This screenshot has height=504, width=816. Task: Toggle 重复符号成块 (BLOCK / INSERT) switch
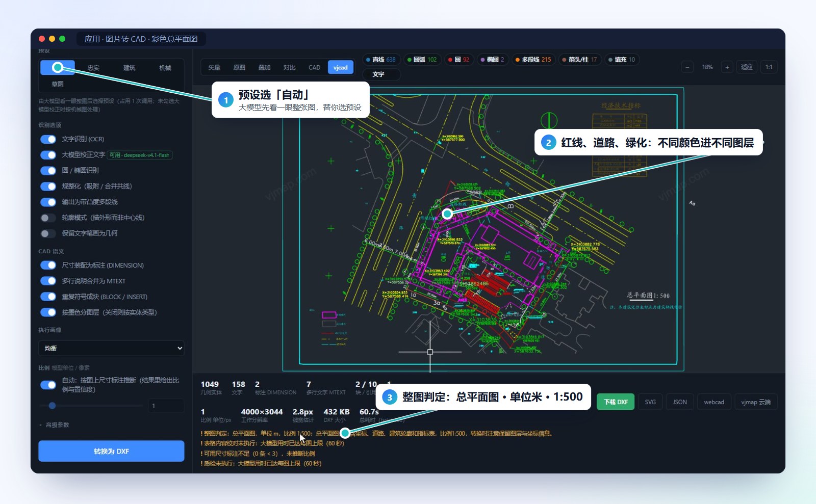pos(48,297)
